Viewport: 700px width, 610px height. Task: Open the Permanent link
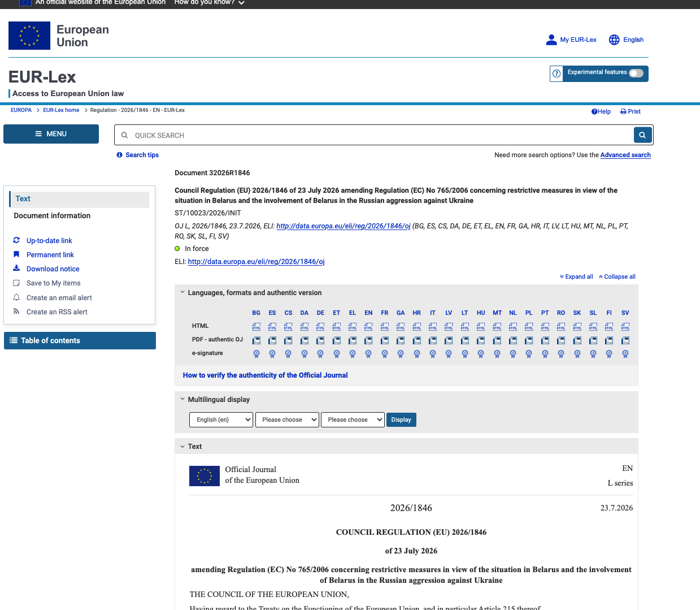click(x=50, y=254)
